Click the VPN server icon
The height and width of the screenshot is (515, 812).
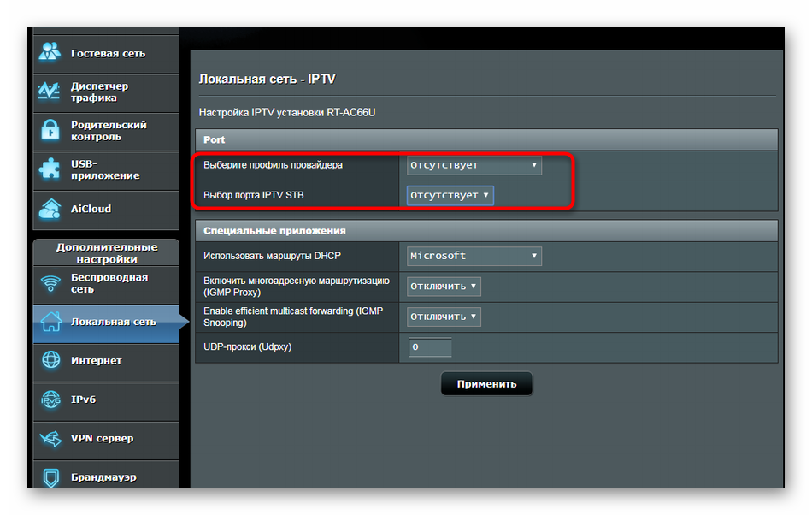pos(50,439)
